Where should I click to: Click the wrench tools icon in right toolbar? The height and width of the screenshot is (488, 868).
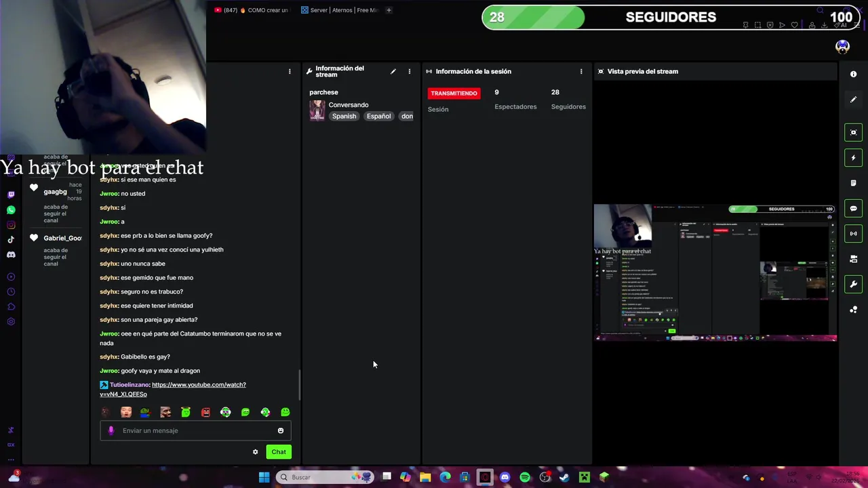click(853, 284)
